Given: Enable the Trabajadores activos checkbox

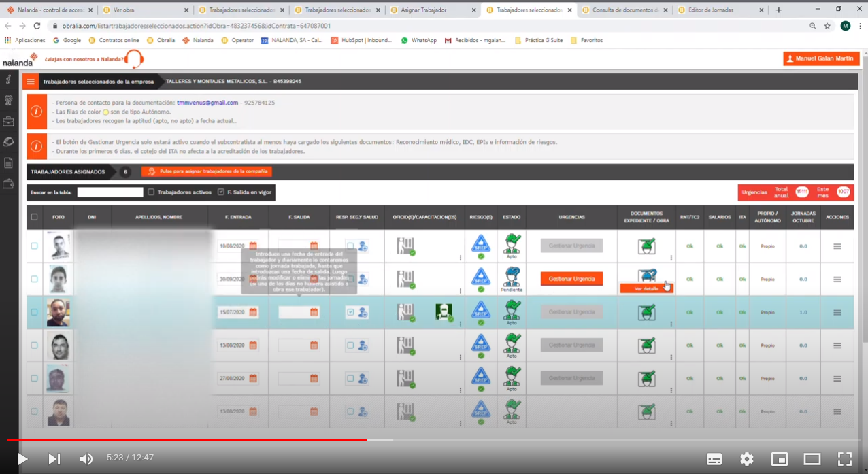Looking at the screenshot, I should coord(151,192).
